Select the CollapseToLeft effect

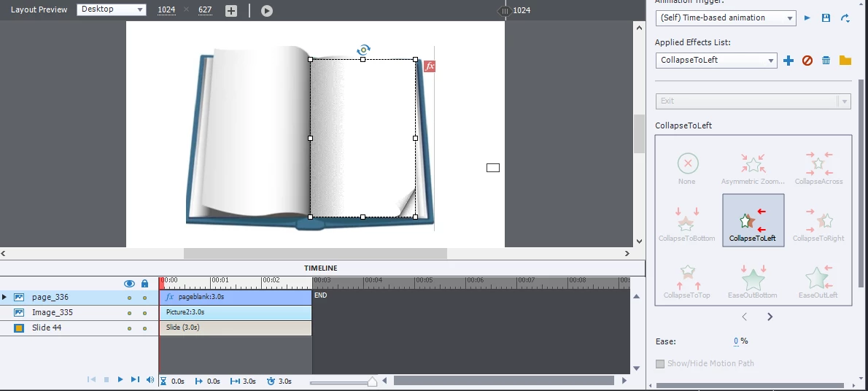pyautogui.click(x=753, y=220)
